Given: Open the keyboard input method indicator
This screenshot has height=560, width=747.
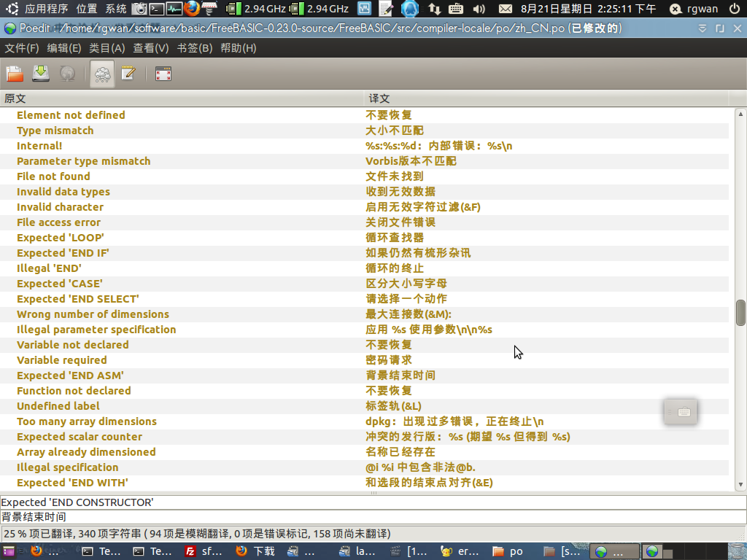Looking at the screenshot, I should coord(456,9).
